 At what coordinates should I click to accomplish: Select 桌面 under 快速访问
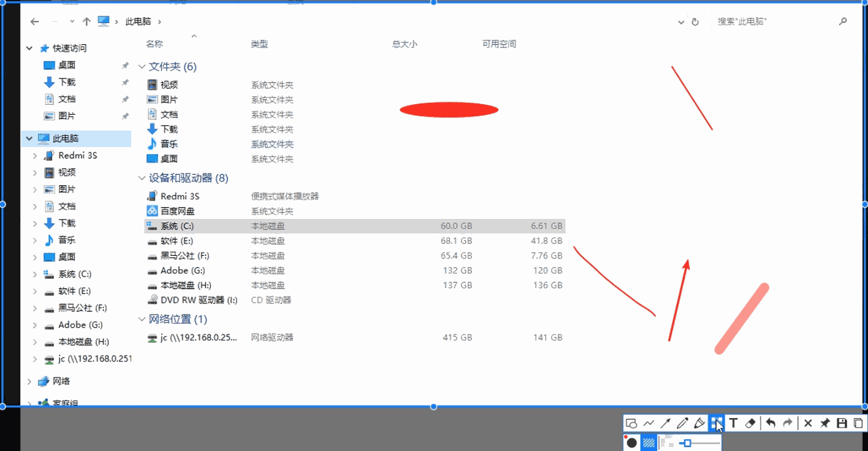67,65
